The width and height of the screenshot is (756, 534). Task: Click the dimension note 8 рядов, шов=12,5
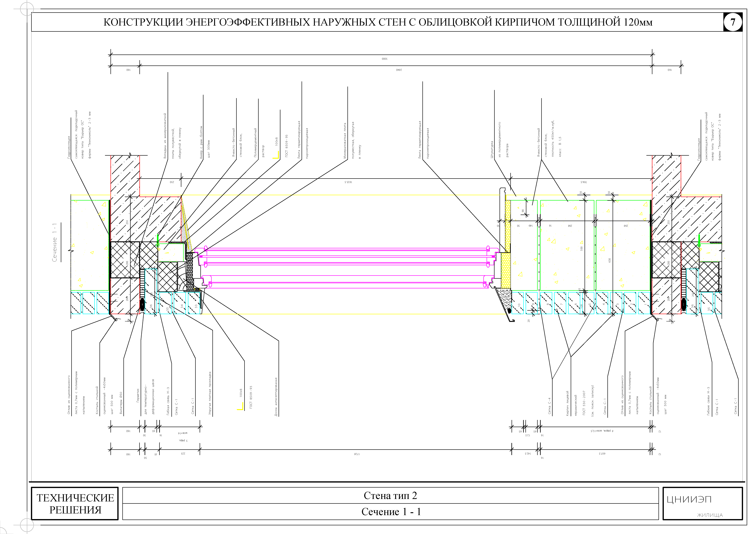[x=602, y=431]
